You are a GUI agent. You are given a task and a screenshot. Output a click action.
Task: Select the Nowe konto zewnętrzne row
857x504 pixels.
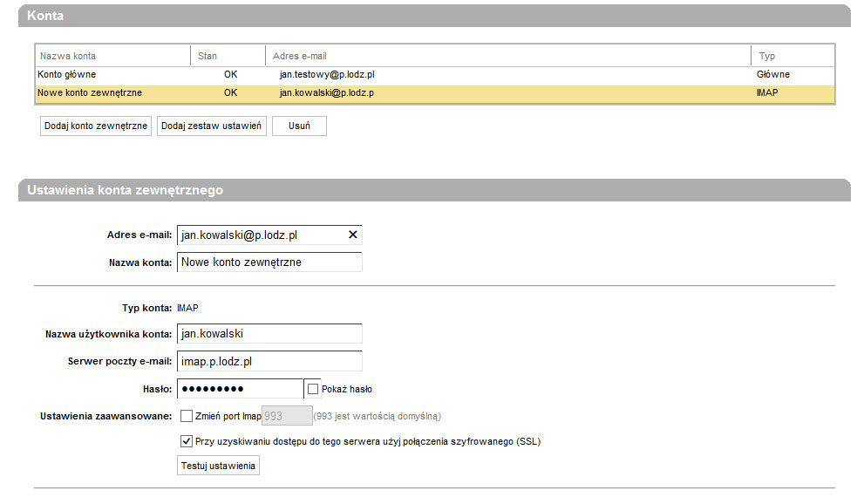pyautogui.click(x=434, y=92)
